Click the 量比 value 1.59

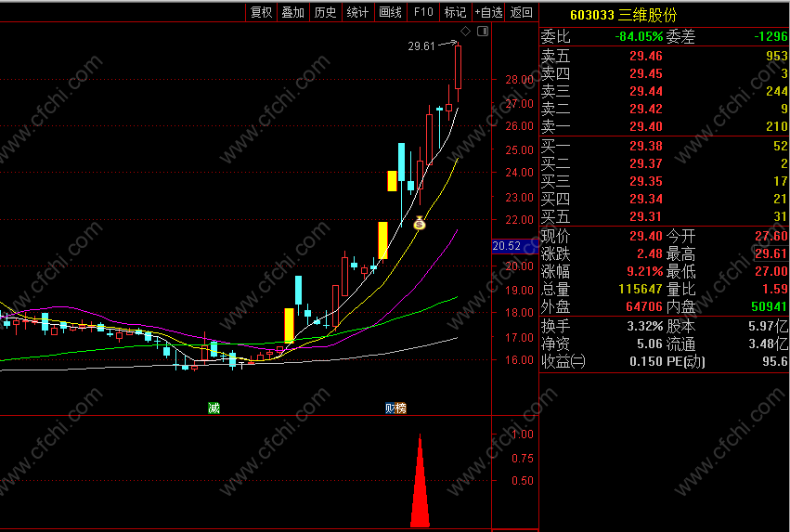coord(774,289)
